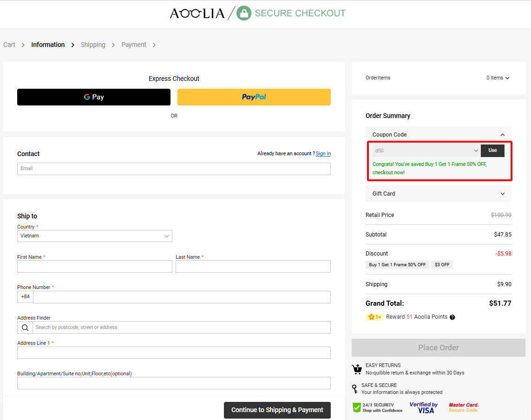Viewport: 531px width, 420px height.
Task: Click the Sign In link
Action: (323, 154)
